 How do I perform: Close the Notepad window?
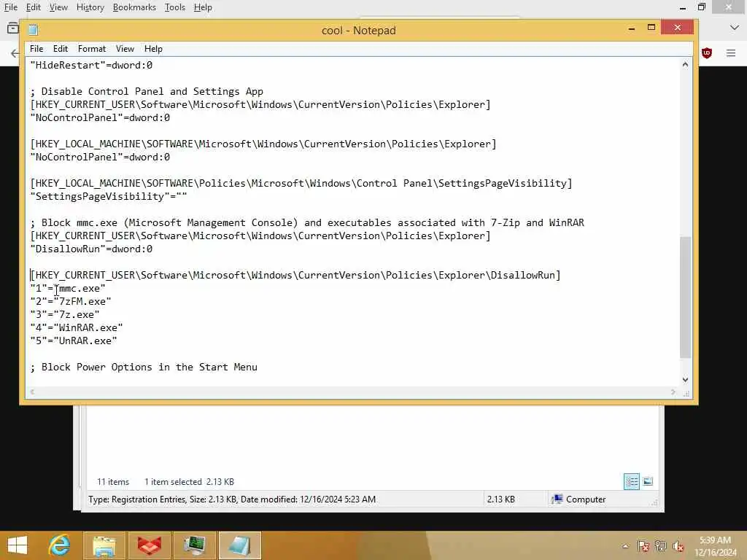coord(678,28)
